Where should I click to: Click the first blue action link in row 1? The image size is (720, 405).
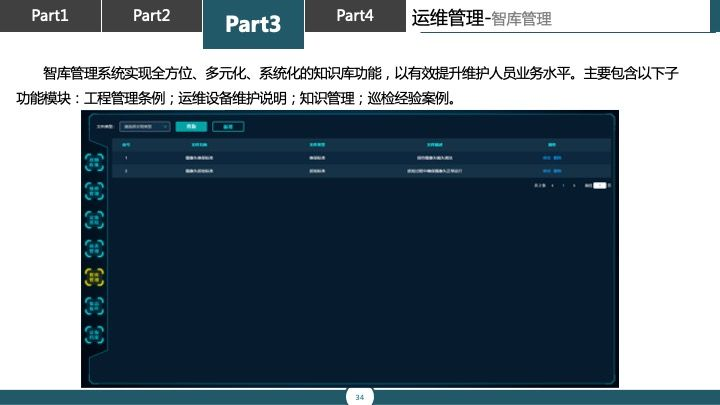546,158
